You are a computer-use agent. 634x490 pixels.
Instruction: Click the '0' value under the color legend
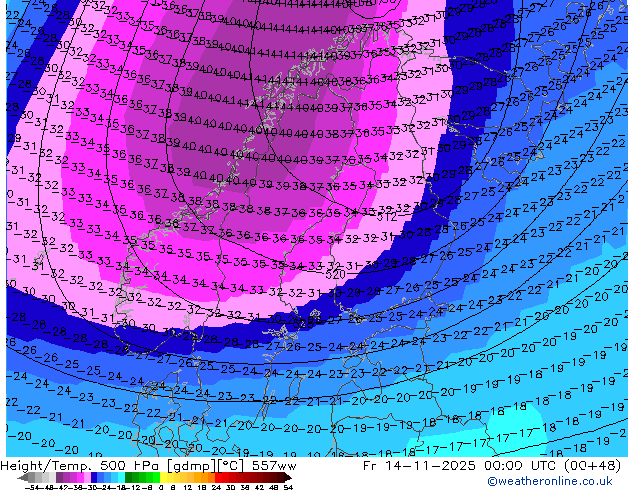[x=161, y=488]
